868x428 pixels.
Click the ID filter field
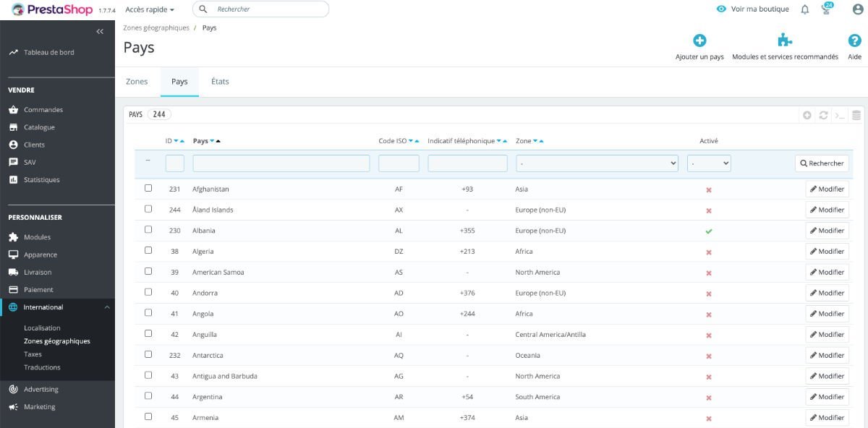click(x=175, y=163)
